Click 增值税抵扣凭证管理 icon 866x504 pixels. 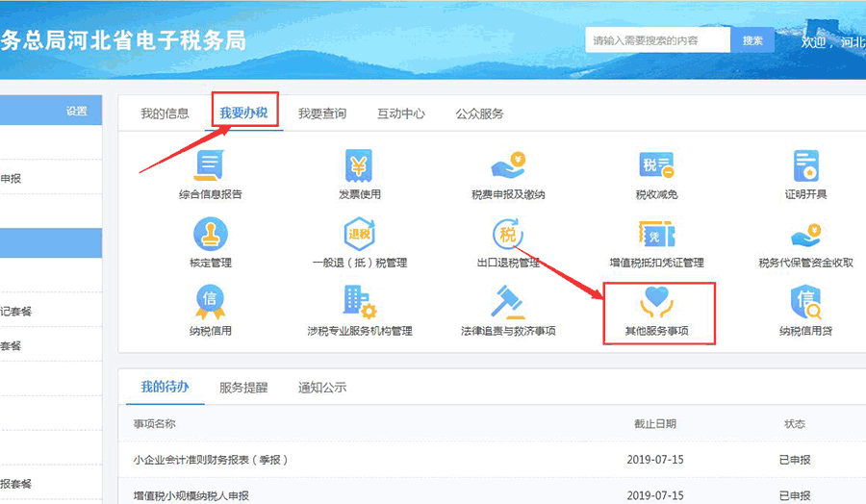pyautogui.click(x=656, y=235)
